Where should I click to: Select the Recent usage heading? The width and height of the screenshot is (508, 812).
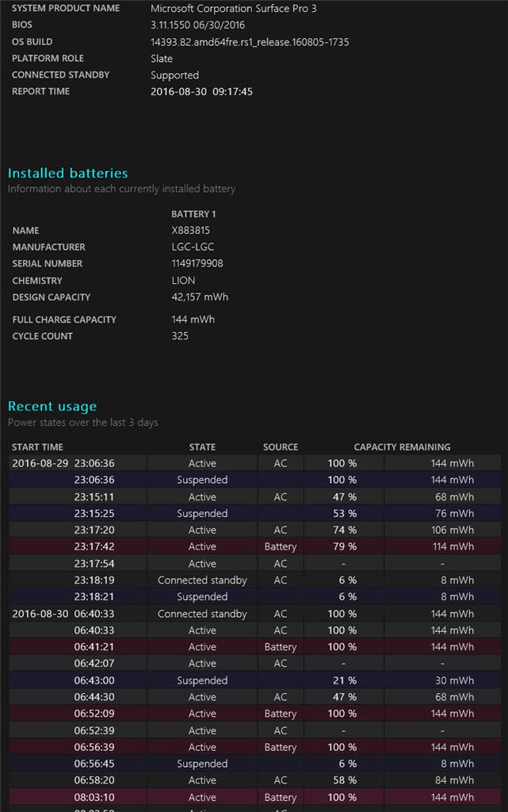point(52,407)
